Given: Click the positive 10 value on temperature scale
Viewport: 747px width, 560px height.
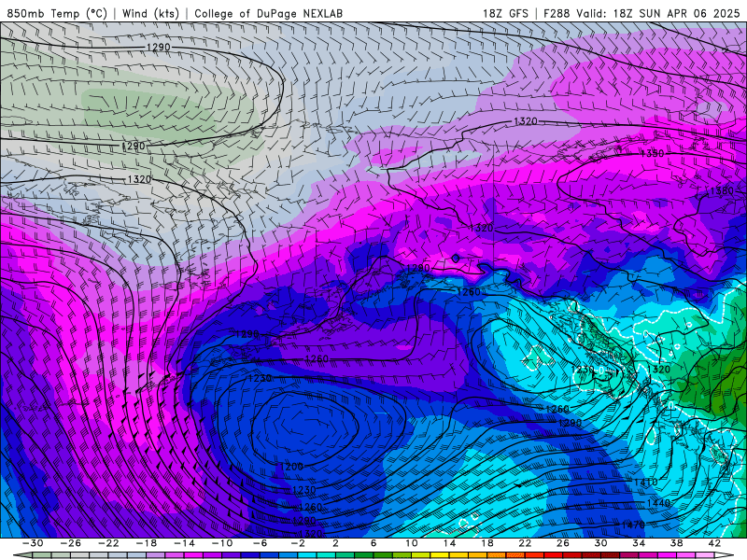Looking at the screenshot, I should pyautogui.click(x=412, y=543).
